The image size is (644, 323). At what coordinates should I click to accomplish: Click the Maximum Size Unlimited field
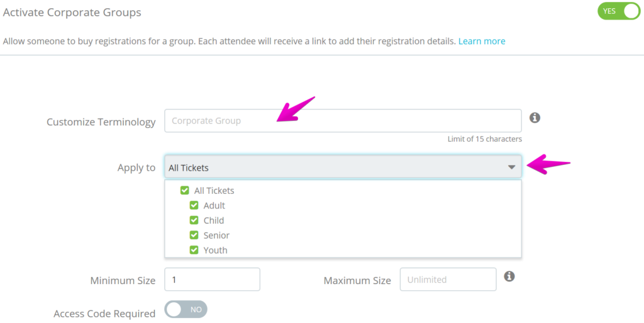point(448,280)
